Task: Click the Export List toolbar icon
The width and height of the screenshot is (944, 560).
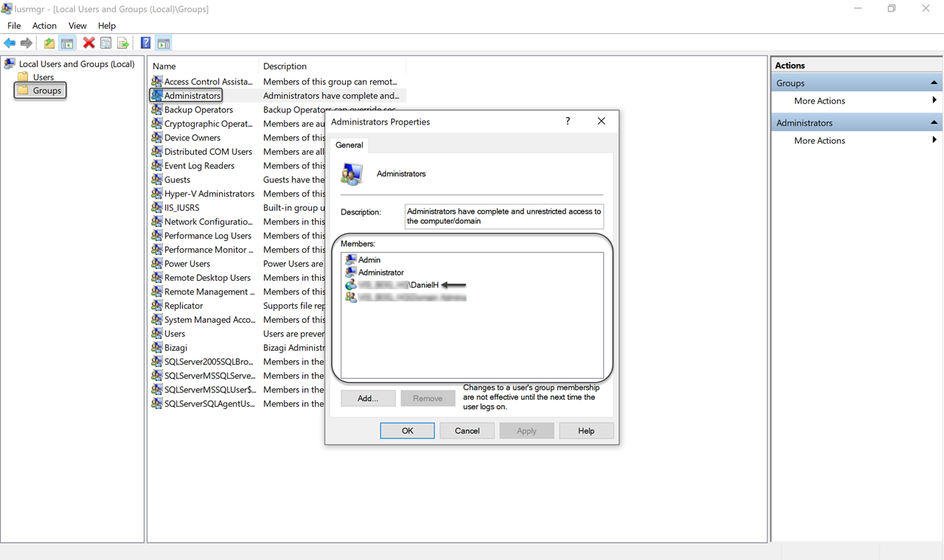Action: coord(123,43)
